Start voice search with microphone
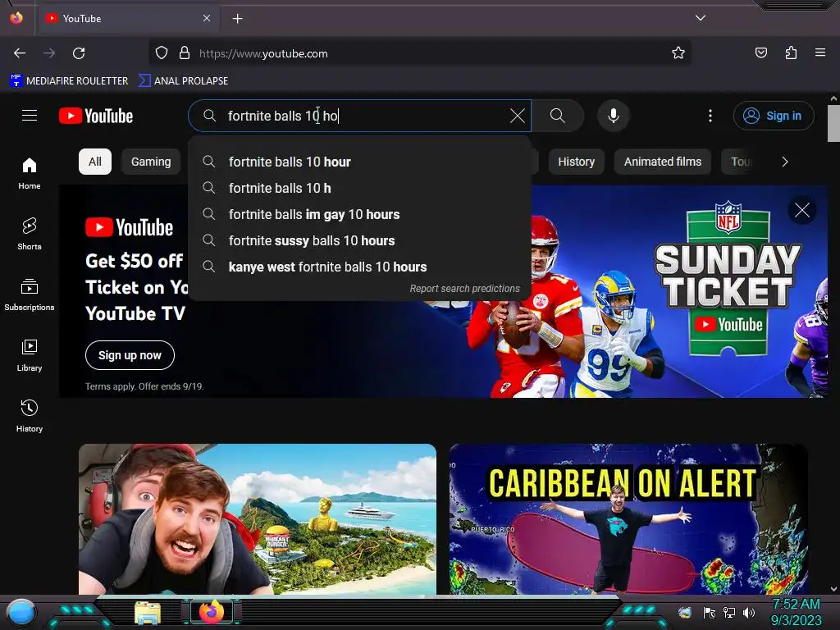This screenshot has width=840, height=630. 614,116
